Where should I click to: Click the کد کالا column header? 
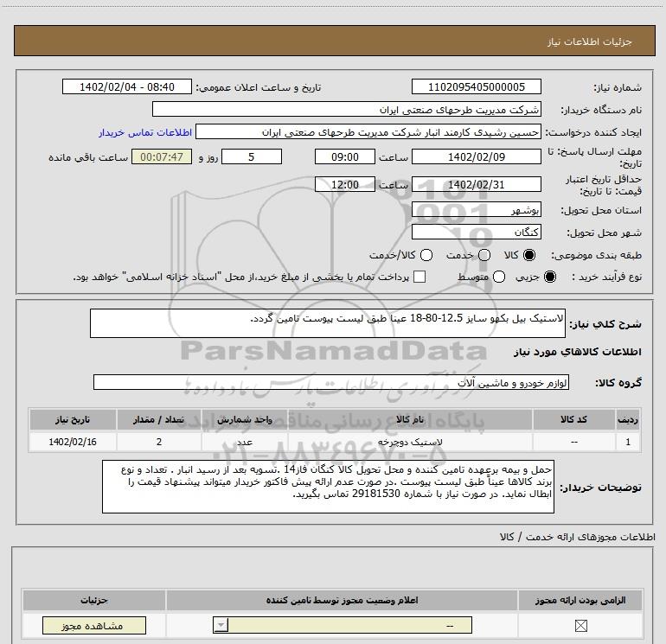click(x=573, y=419)
